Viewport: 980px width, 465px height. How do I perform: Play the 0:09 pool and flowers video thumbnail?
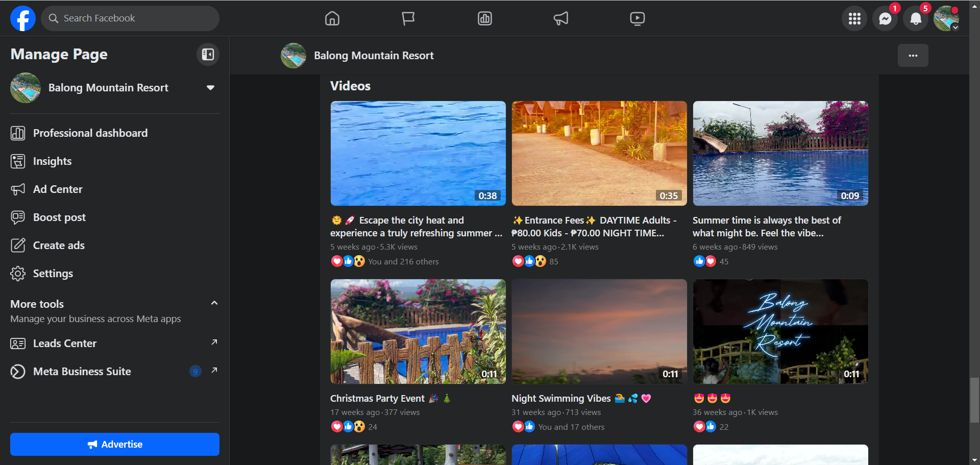(x=780, y=153)
